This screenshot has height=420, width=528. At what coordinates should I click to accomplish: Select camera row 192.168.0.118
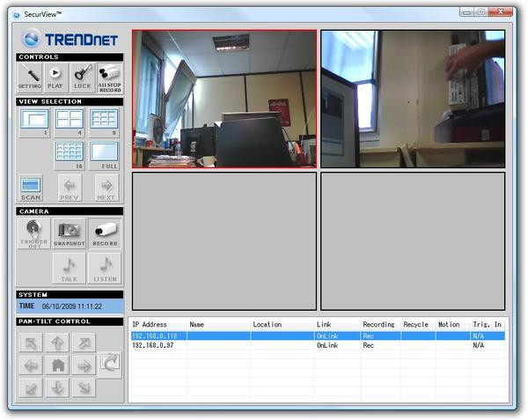tap(318, 335)
